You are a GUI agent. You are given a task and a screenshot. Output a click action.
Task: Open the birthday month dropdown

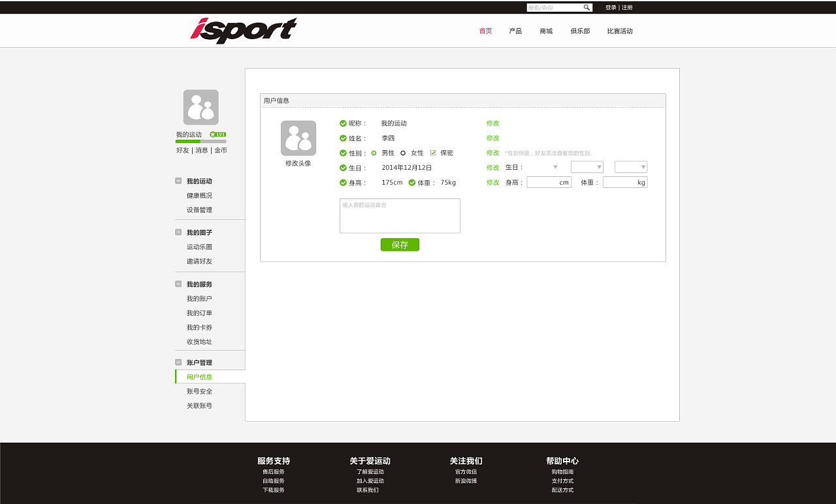point(587,167)
